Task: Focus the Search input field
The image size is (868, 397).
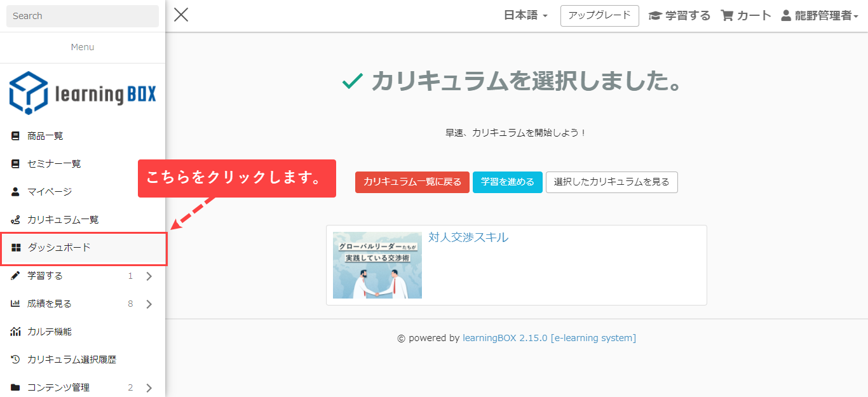Action: pos(83,16)
